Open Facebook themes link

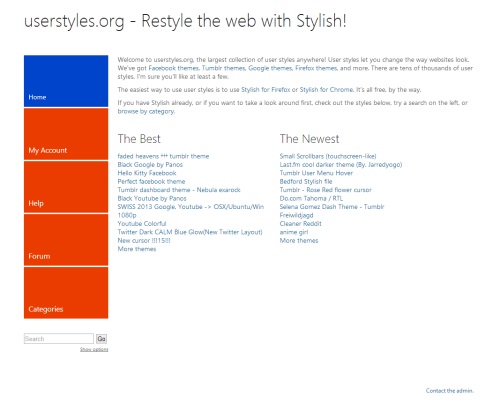pos(174,68)
